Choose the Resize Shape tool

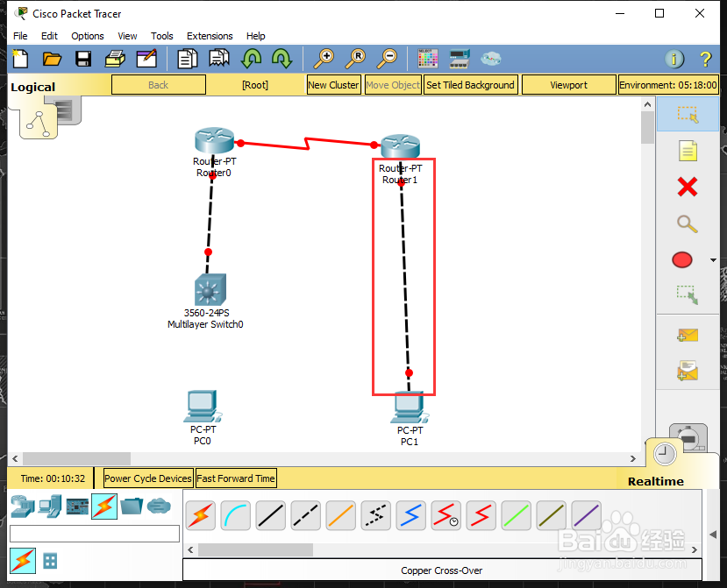pyautogui.click(x=688, y=294)
